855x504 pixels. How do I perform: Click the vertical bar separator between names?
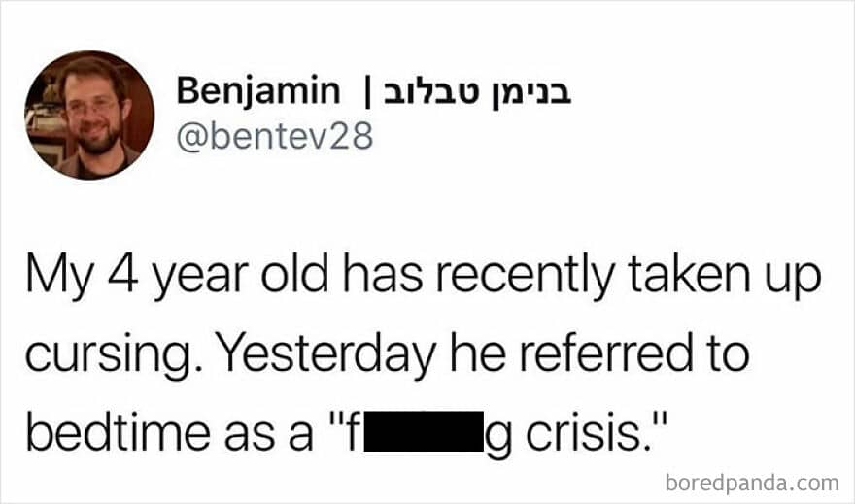[367, 93]
